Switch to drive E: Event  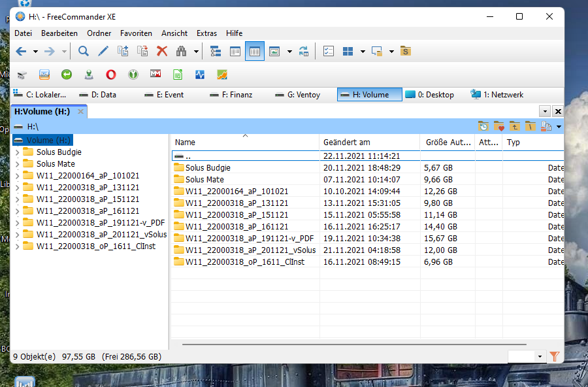coord(164,95)
